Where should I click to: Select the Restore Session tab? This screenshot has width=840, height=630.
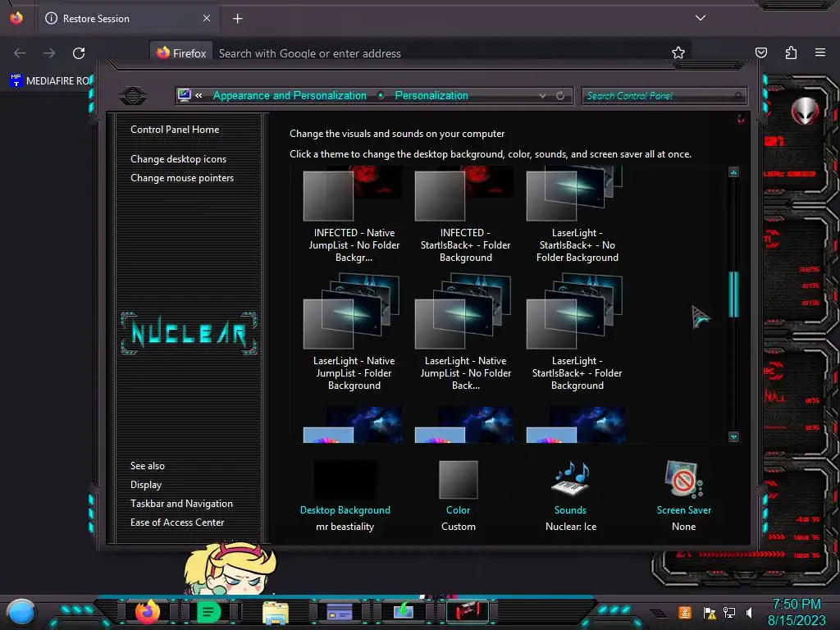127,19
